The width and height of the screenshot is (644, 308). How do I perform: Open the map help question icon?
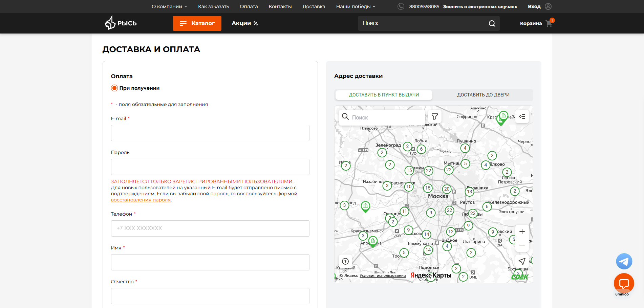coord(345,261)
